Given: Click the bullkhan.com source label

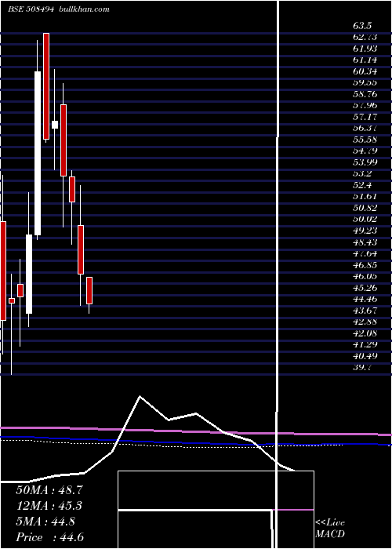Looking at the screenshot, I should (x=83, y=9).
